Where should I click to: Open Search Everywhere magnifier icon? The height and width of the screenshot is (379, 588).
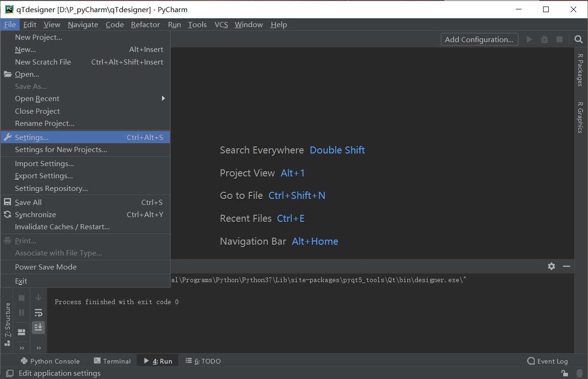click(x=579, y=39)
